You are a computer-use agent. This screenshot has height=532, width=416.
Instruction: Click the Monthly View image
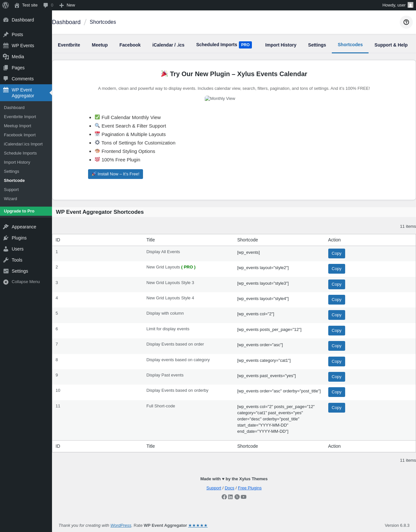220,99
